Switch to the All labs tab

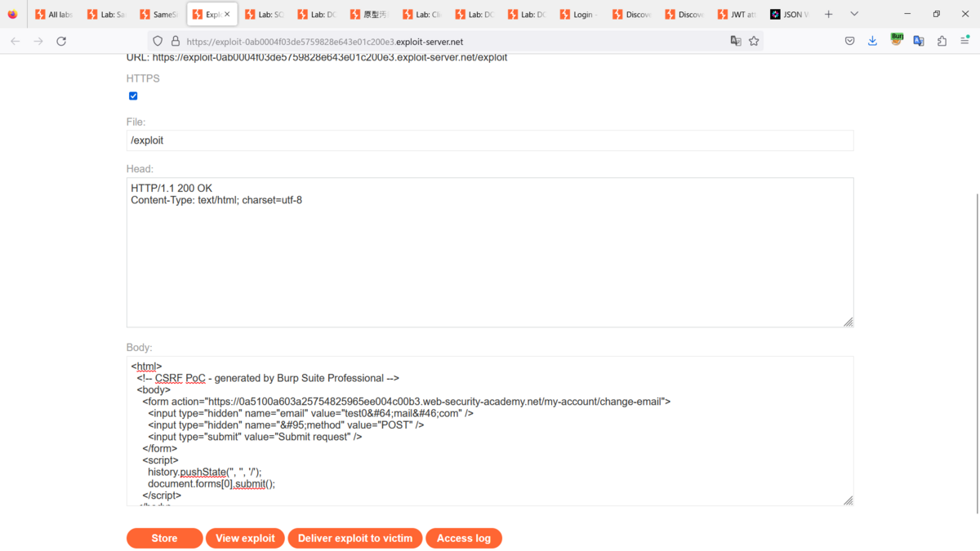coord(53,15)
